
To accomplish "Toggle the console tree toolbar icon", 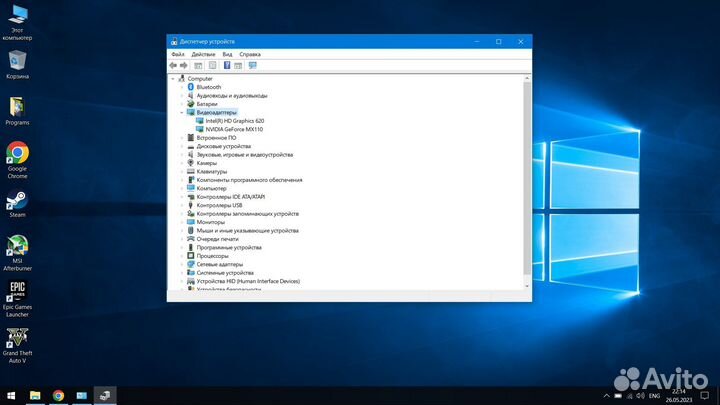I will click(198, 66).
